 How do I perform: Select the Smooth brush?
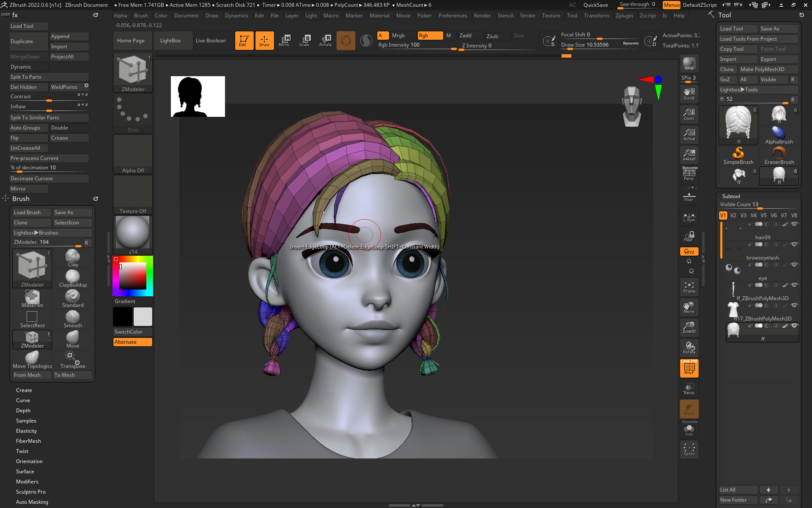click(73, 319)
